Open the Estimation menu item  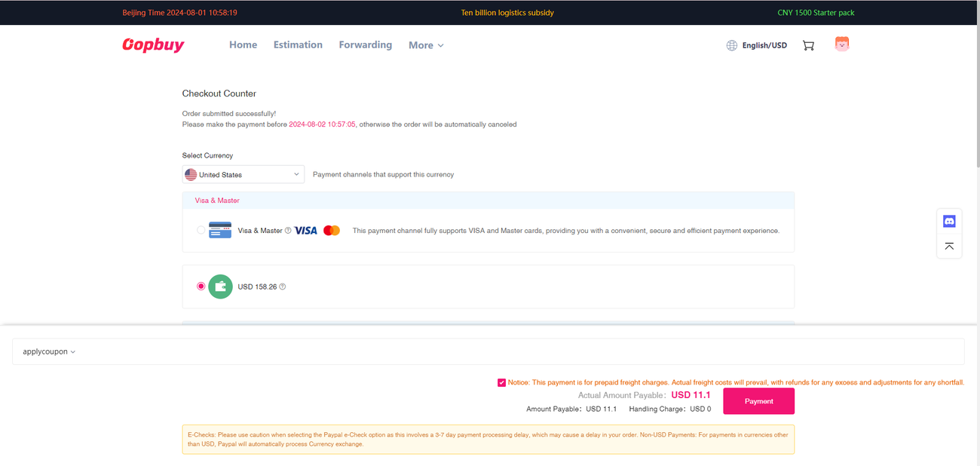pos(298,44)
